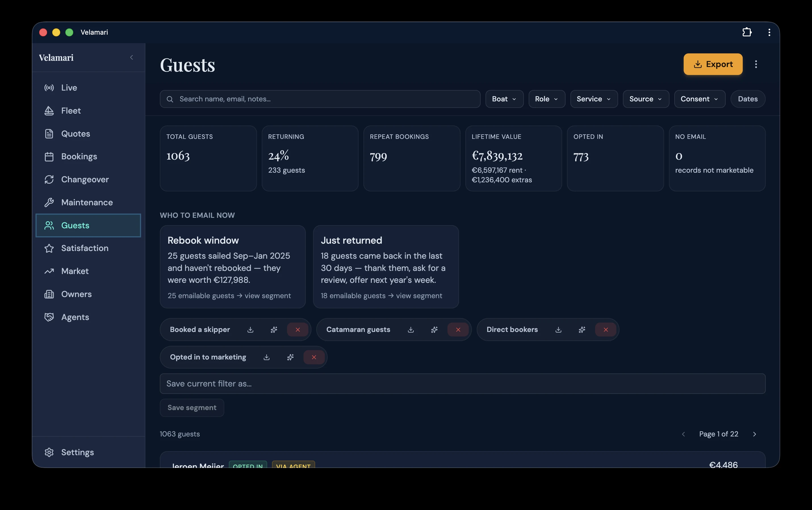View the Rebook window segment link
The height and width of the screenshot is (510, 812).
(x=229, y=296)
